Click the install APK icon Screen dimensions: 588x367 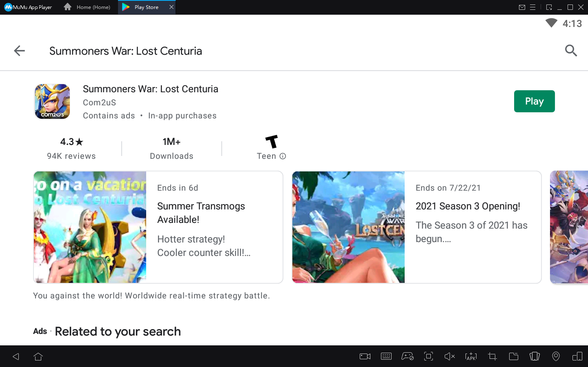(x=471, y=356)
